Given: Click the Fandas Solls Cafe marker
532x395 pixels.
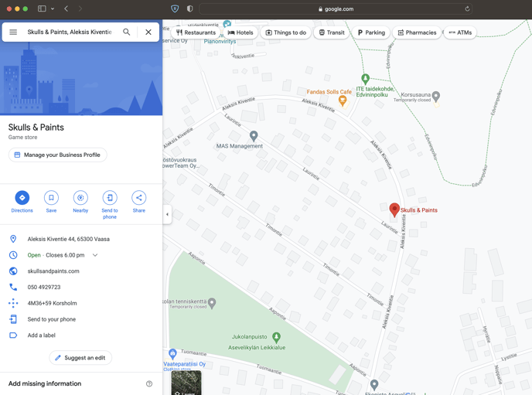Looking at the screenshot, I should [x=343, y=101].
